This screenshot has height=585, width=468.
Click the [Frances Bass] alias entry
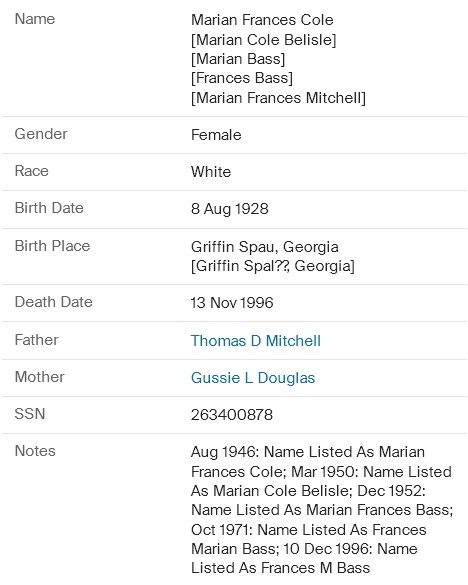click(242, 78)
